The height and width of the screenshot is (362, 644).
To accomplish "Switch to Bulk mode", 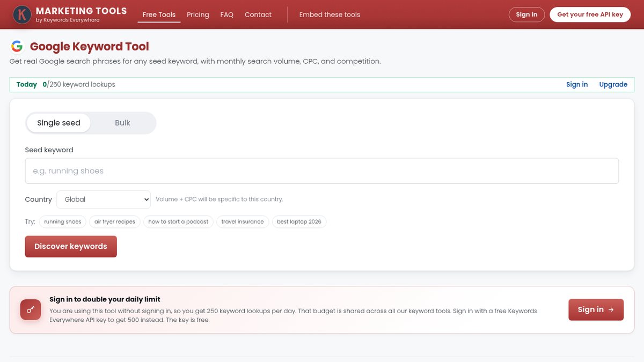I will (122, 123).
